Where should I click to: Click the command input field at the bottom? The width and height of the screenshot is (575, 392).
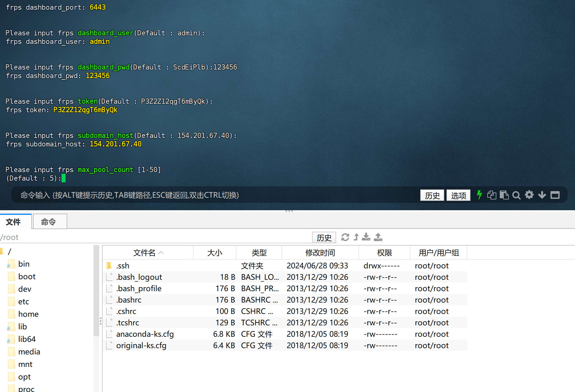[x=199, y=195]
